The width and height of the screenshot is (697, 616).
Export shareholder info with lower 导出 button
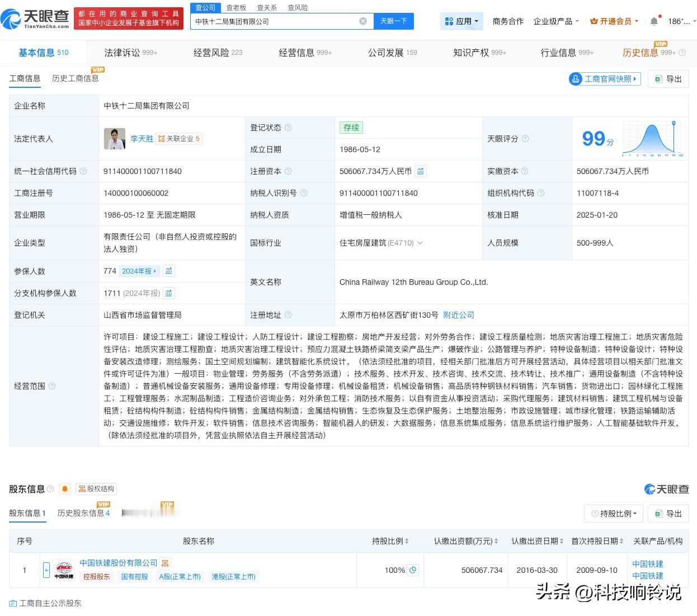(668, 514)
